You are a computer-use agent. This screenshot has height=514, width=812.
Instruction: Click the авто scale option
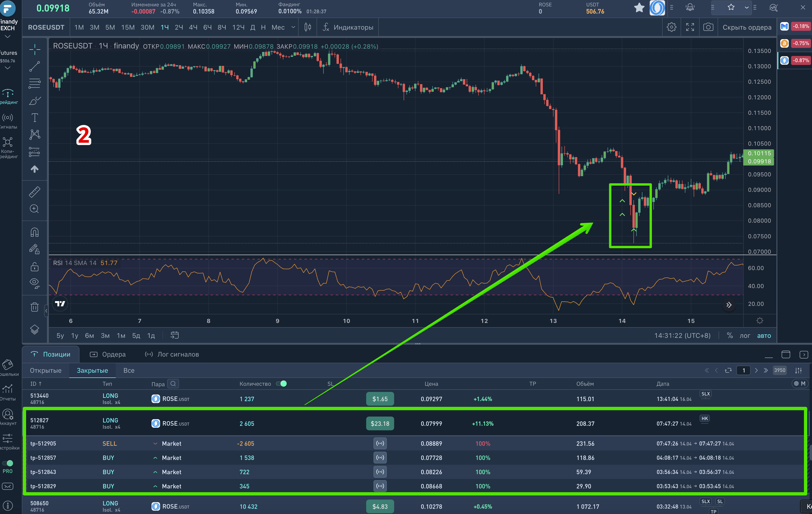point(764,335)
